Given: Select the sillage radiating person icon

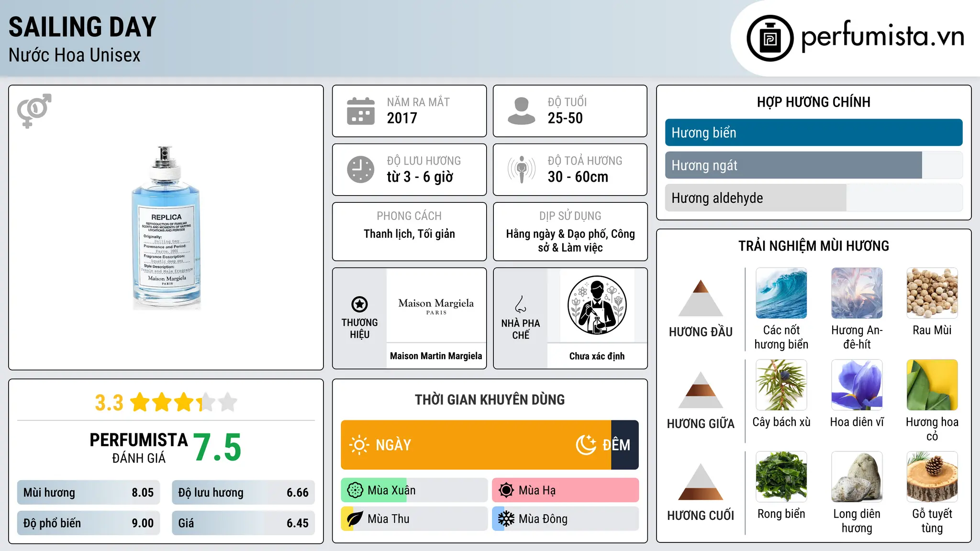Looking at the screenshot, I should pyautogui.click(x=522, y=169).
